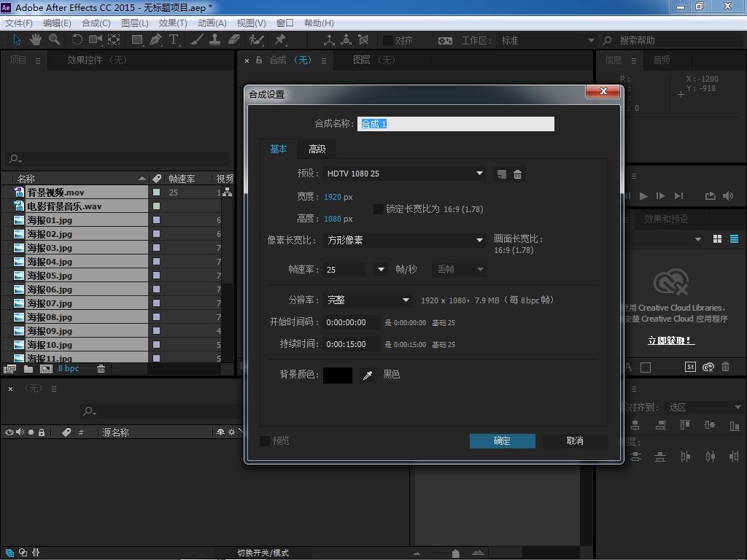This screenshot has width=747, height=560.
Task: Toggle audio speaker column in timeline header
Action: pyautogui.click(x=20, y=432)
